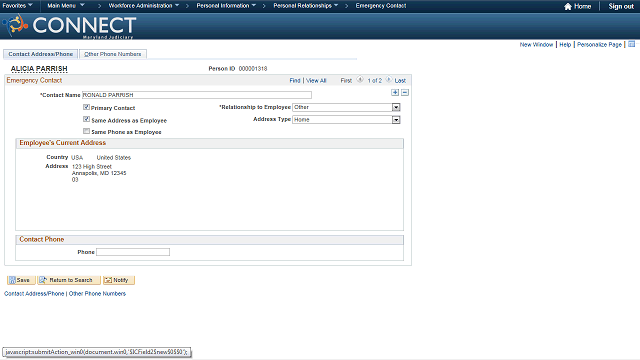Screen dimensions: 640x360
Task: Enable Same Phone as Employee checkbox
Action: pos(86,131)
